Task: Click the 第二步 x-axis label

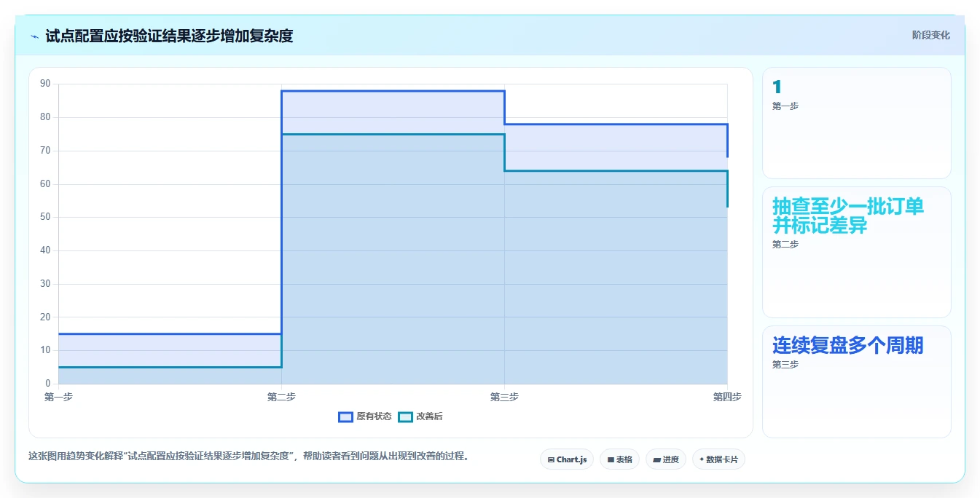Action: click(x=281, y=397)
